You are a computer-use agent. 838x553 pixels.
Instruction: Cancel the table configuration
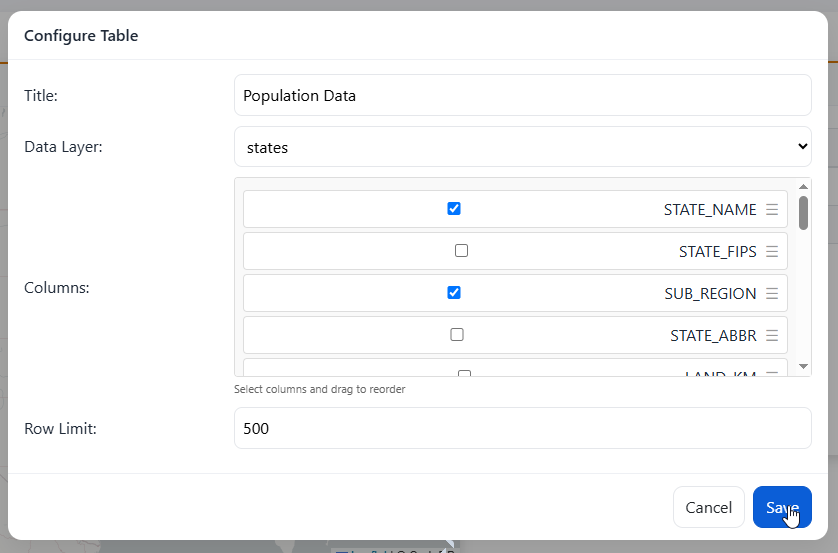tap(708, 507)
